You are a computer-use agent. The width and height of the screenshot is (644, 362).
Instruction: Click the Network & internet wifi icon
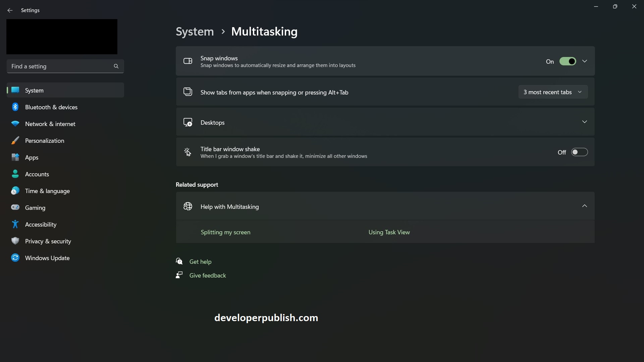(x=15, y=124)
